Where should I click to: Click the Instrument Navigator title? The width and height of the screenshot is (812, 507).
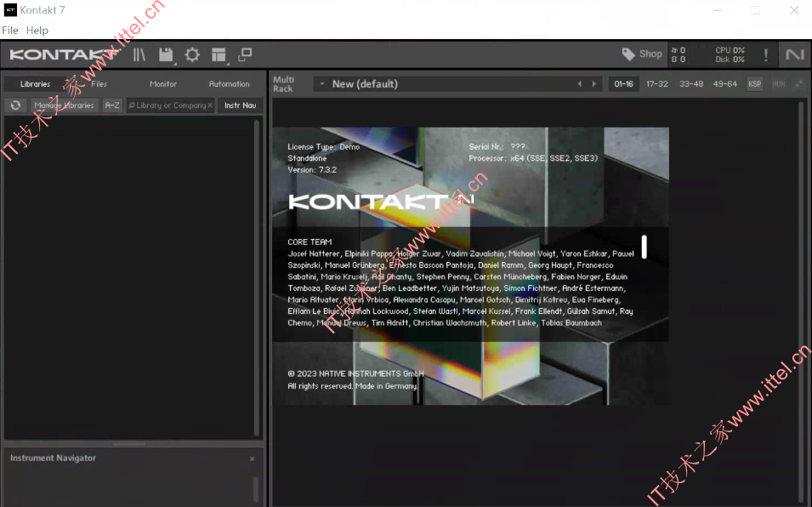53,458
